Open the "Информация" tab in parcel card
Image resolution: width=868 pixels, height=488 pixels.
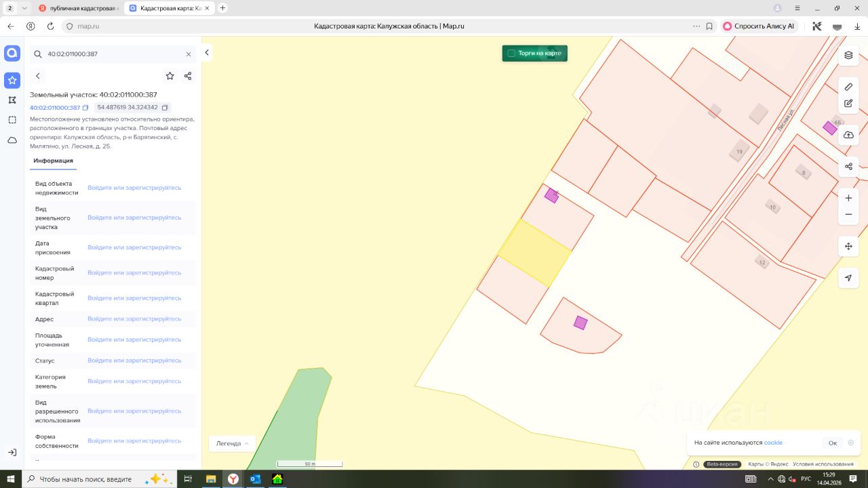click(53, 161)
